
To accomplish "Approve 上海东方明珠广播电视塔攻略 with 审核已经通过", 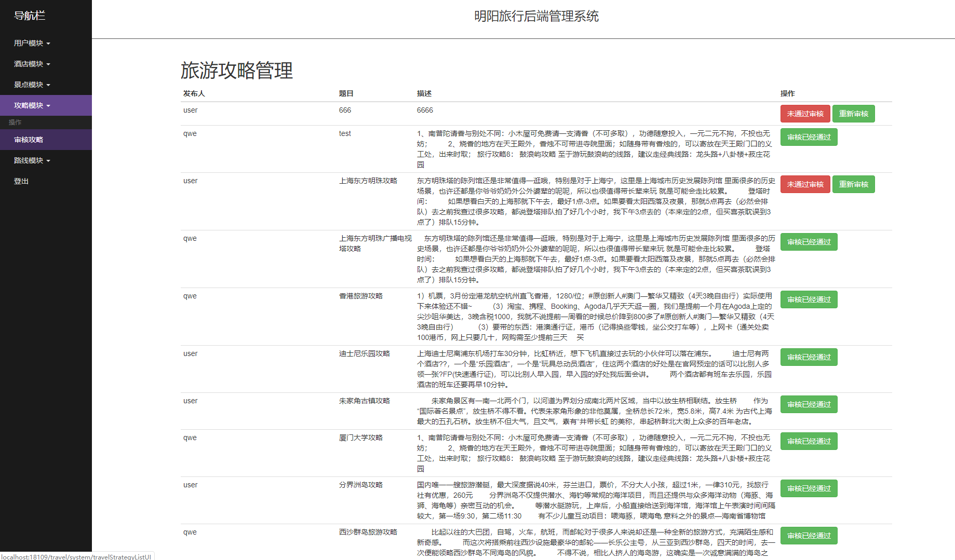I will click(808, 241).
